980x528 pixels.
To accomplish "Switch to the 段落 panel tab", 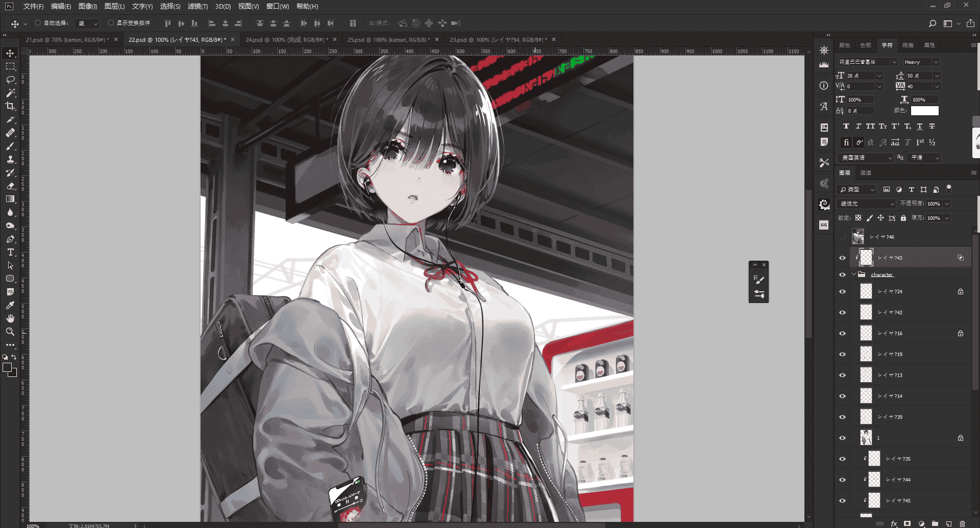I will [908, 45].
